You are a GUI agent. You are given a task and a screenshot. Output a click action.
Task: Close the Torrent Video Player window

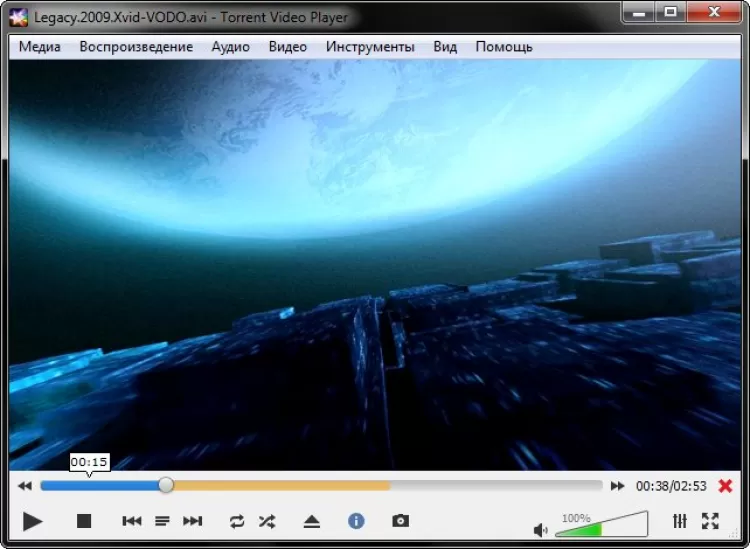pos(714,12)
